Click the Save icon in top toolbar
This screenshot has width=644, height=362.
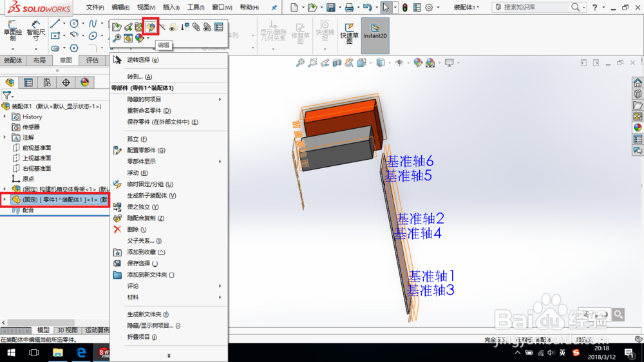tap(330, 7)
